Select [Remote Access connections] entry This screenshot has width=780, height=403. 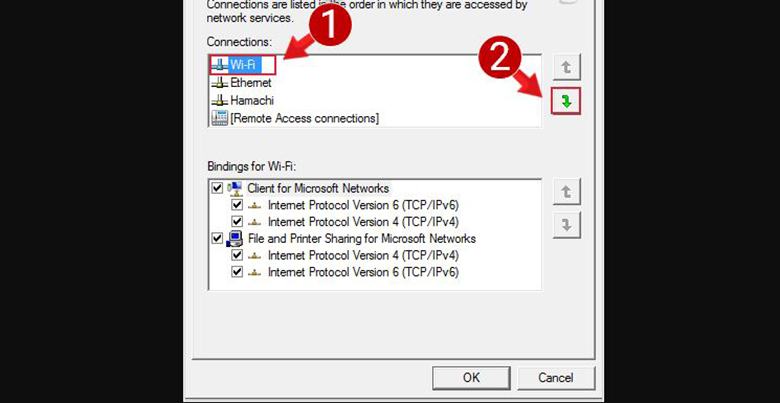click(304, 118)
